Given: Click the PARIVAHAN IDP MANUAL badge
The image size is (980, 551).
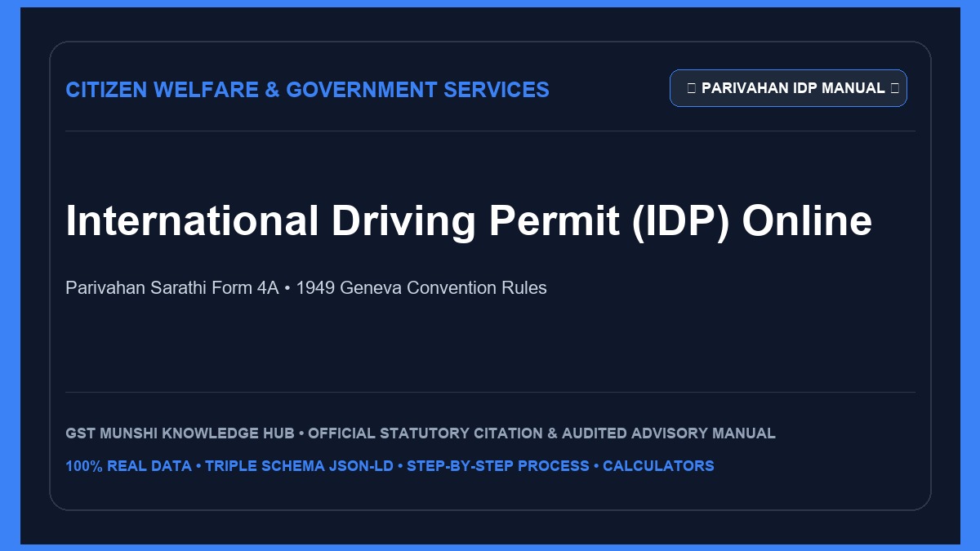Looking at the screenshot, I should point(788,88).
